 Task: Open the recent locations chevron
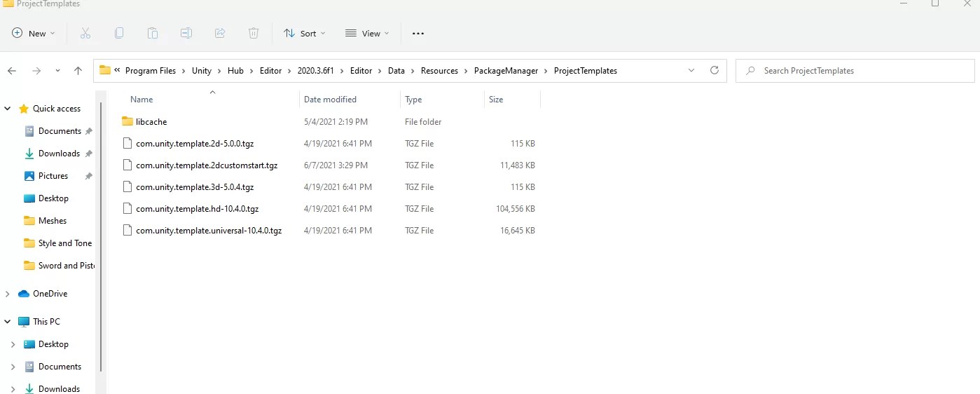point(57,71)
